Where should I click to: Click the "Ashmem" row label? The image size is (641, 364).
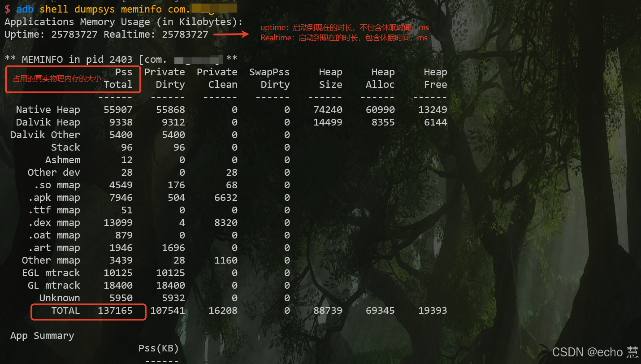pyautogui.click(x=63, y=160)
